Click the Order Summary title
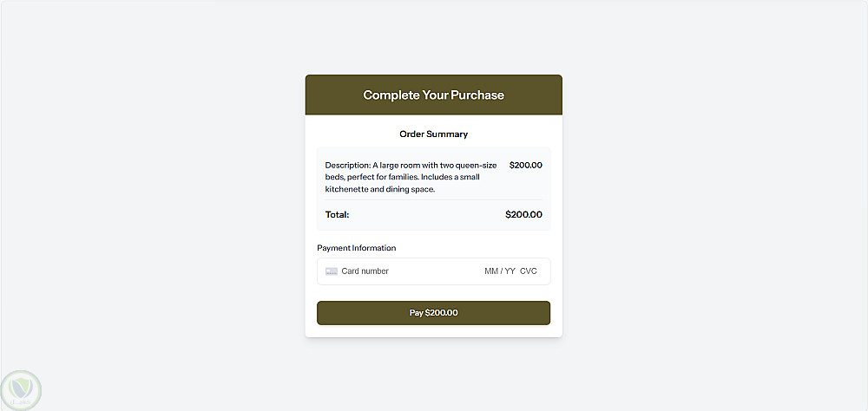This screenshot has width=868, height=411. [x=433, y=134]
